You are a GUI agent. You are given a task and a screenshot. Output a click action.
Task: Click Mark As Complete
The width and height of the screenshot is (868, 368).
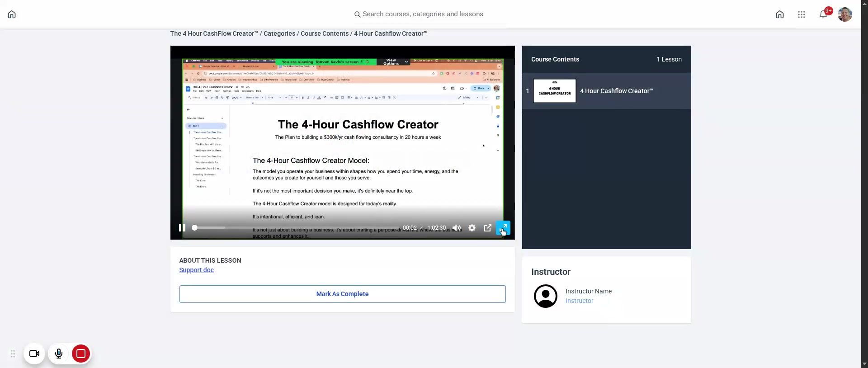pos(342,294)
